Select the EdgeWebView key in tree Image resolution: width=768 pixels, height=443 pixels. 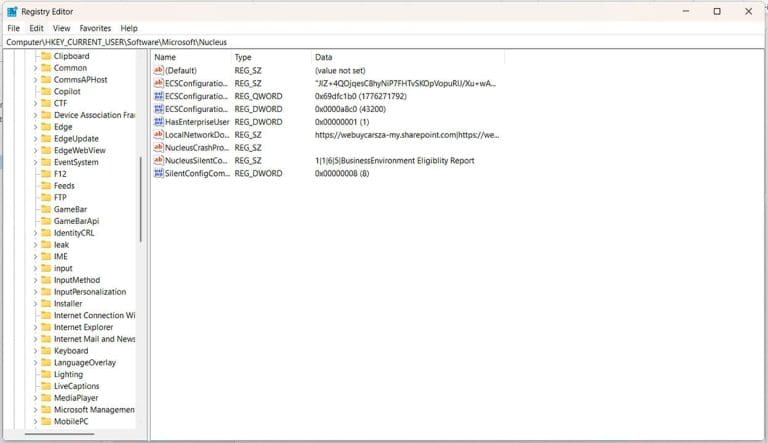tap(79, 150)
